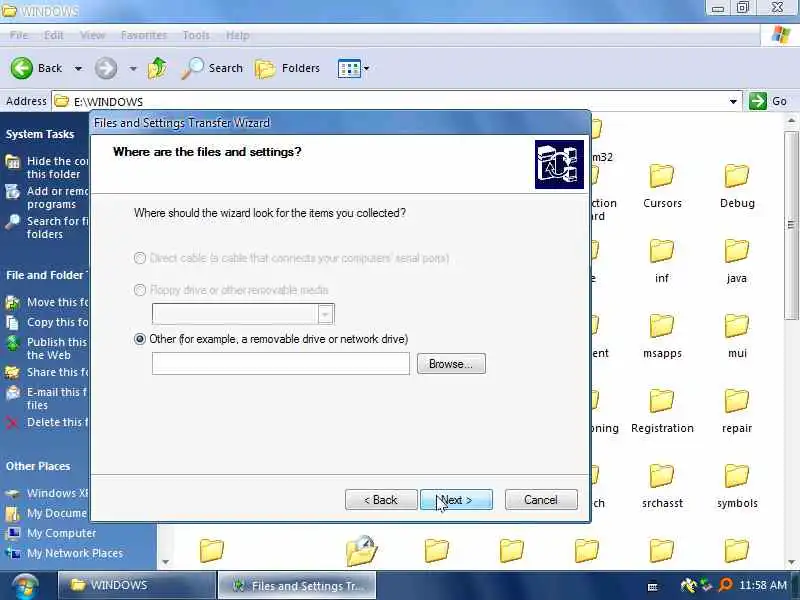Select the Cursors folder icon

click(662, 176)
